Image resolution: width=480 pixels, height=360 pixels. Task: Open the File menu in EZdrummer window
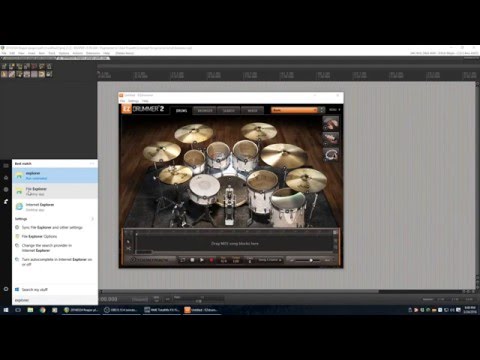tap(122, 101)
